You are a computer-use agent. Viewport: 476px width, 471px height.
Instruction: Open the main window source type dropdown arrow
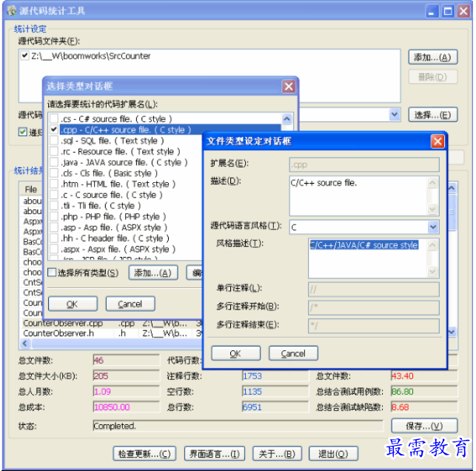coord(395,115)
